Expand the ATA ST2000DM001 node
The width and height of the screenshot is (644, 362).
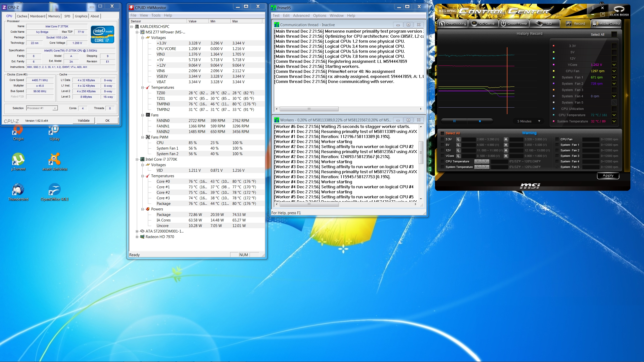coord(137,231)
